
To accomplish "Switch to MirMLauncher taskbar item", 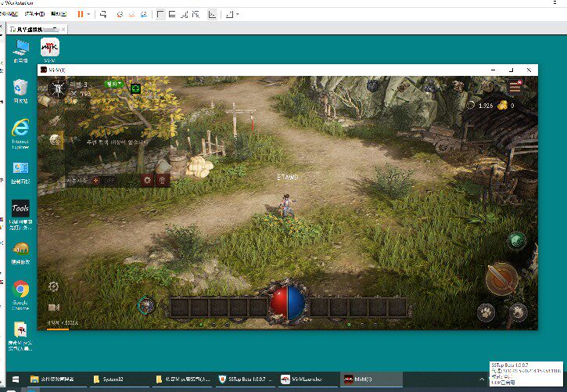I will [x=308, y=379].
